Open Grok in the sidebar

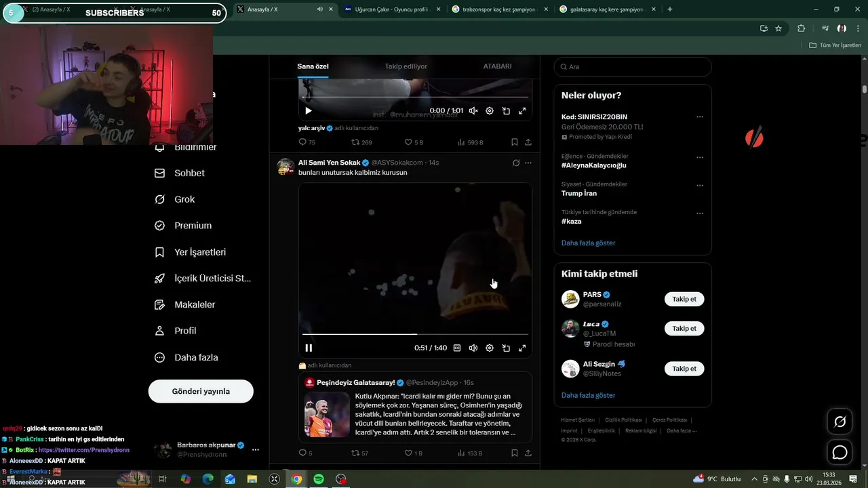(175, 199)
